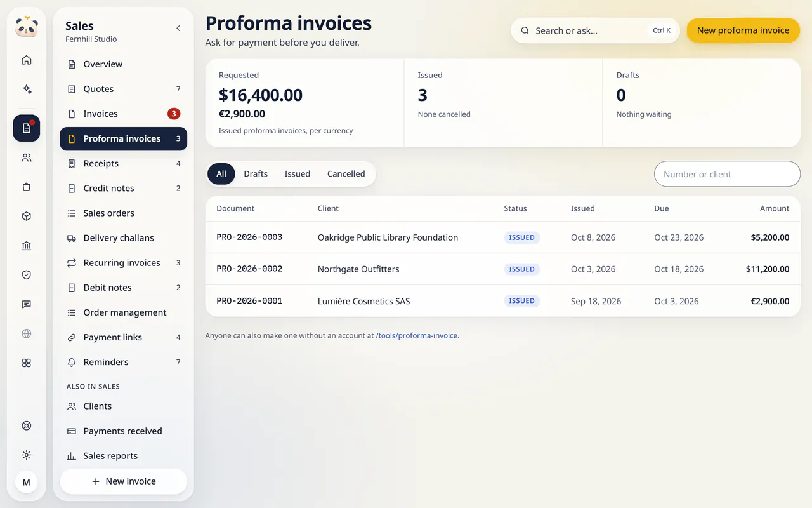The image size is (812, 508).
Task: Open the shopping bag icon in the rail
Action: 27,187
